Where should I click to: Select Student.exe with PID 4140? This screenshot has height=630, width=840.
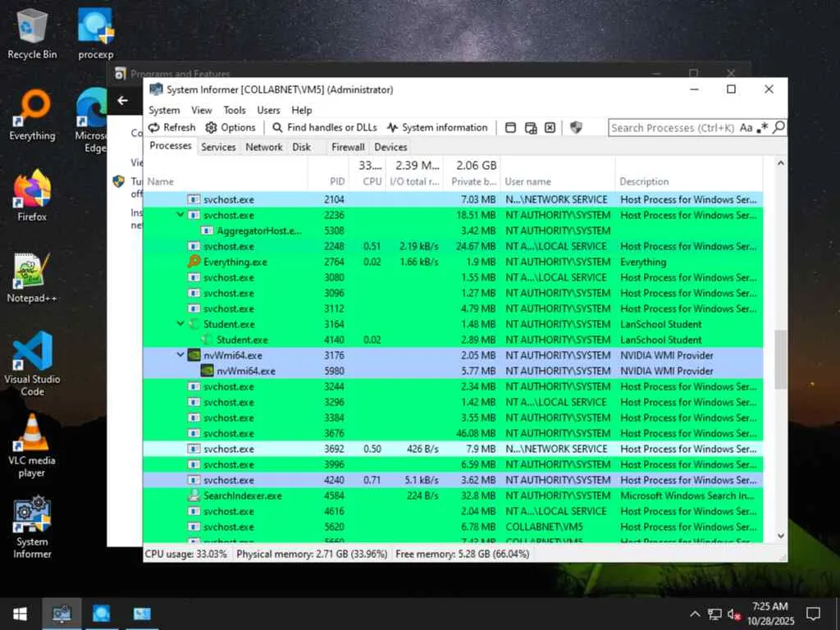453,340
